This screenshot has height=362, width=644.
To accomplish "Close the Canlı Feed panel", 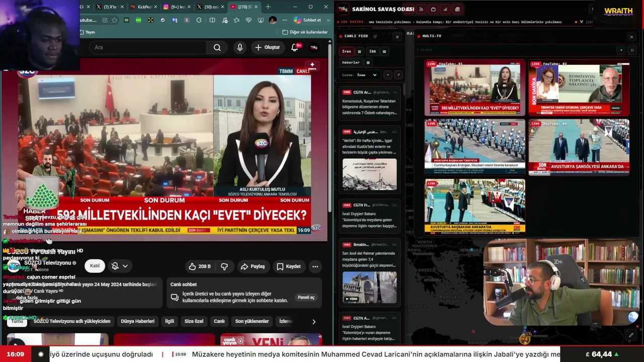I will pos(397,36).
